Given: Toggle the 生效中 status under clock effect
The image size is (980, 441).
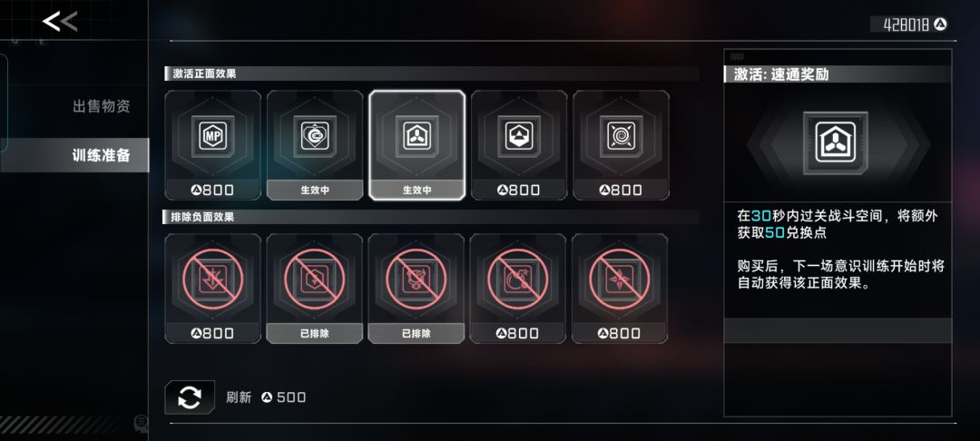Looking at the screenshot, I should point(314,190).
